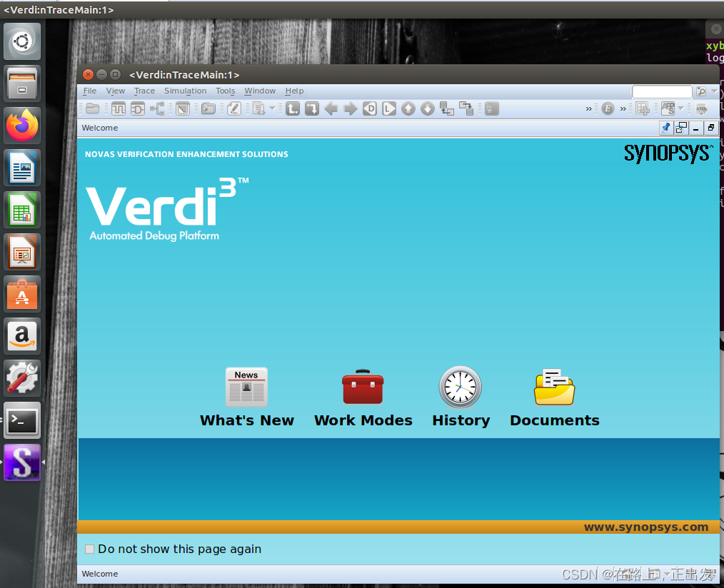The width and height of the screenshot is (724, 588).
Task: Expand dropdown arrow next to find icon
Action: 273,109
